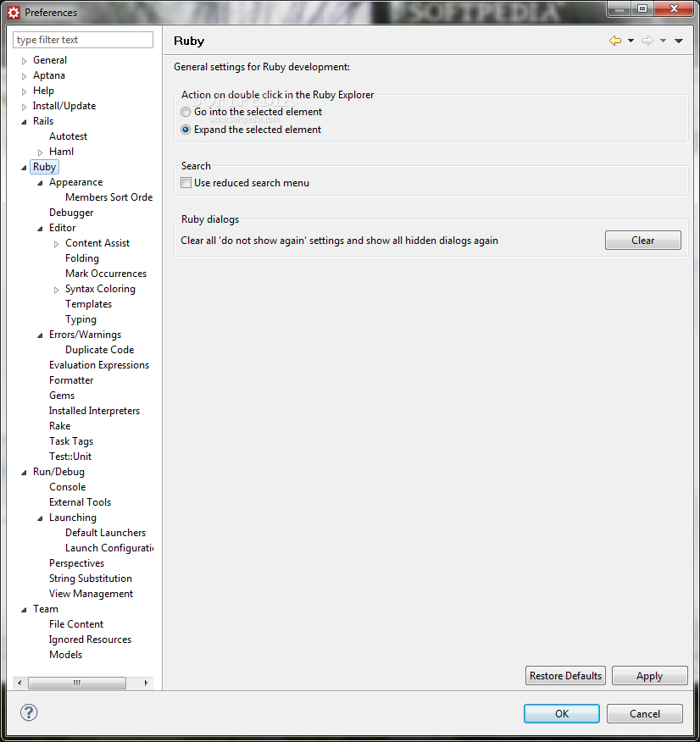This screenshot has height=742, width=700.
Task: Collapse the Appearance tree node
Action: coord(40,183)
